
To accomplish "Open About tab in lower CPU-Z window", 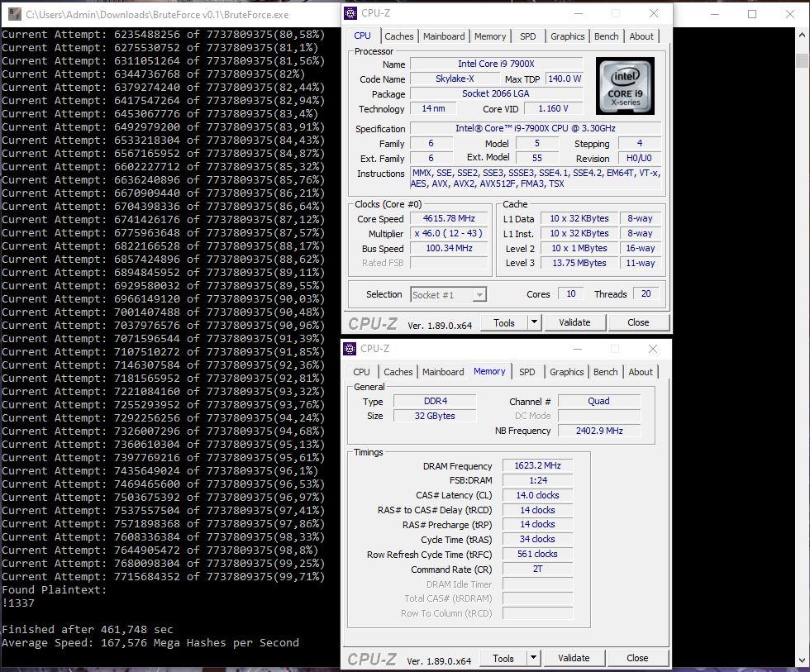I will (640, 372).
